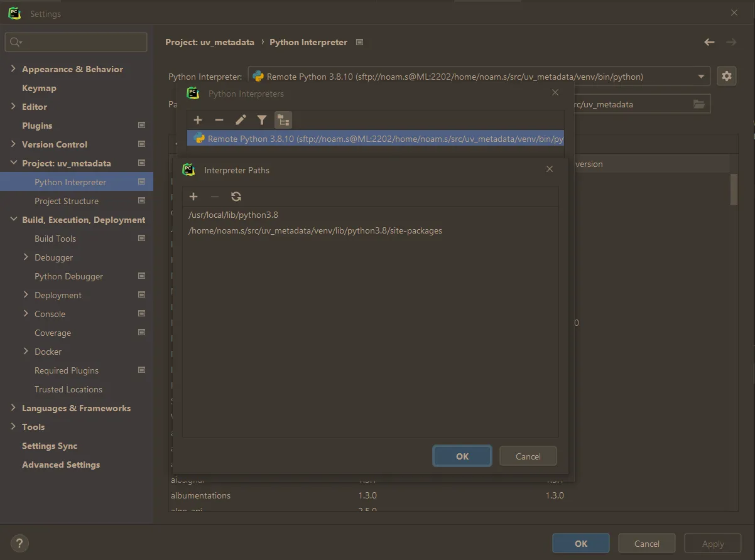Open Settings Sync page
This screenshot has height=560, width=755.
(x=50, y=446)
